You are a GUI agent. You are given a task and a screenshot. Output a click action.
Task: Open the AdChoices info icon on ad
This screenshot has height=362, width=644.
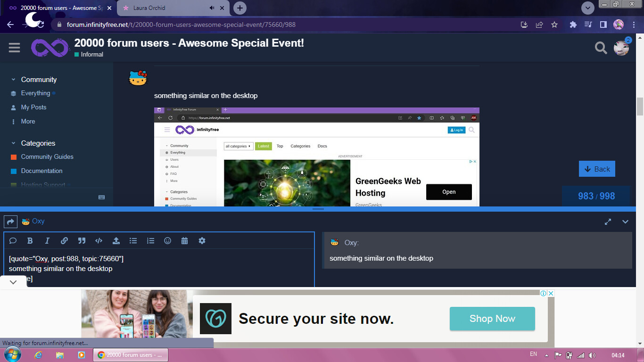coord(543,293)
